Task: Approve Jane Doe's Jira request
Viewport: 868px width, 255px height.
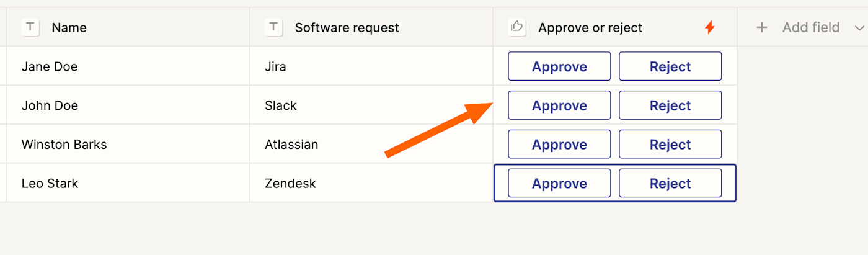Action: (559, 66)
